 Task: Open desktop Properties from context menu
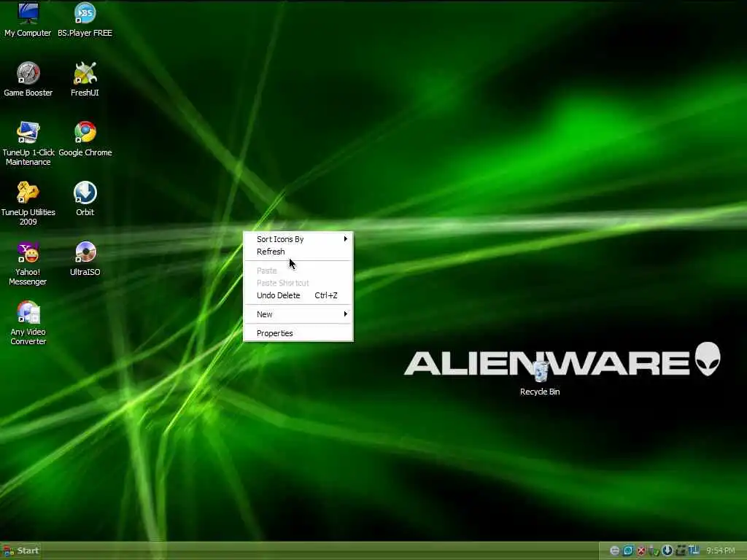(x=298, y=333)
